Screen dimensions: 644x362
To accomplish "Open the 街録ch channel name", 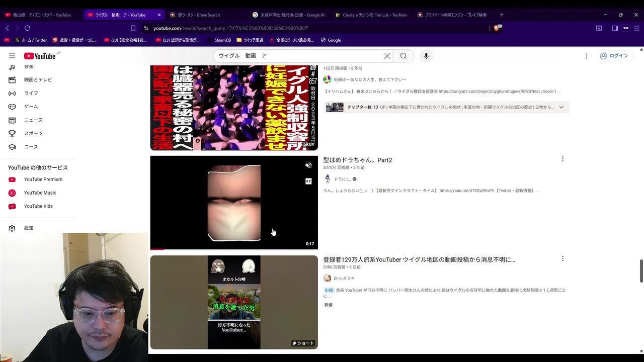I will click(x=370, y=79).
